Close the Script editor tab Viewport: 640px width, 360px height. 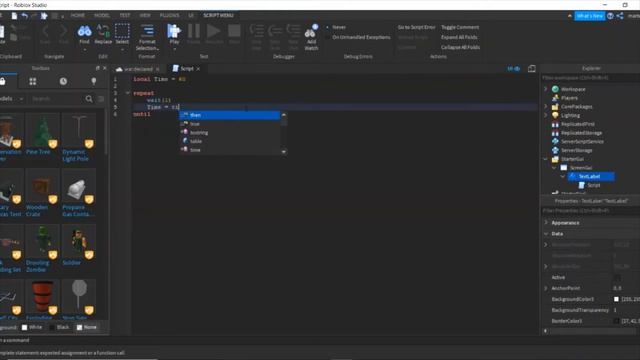pyautogui.click(x=198, y=69)
